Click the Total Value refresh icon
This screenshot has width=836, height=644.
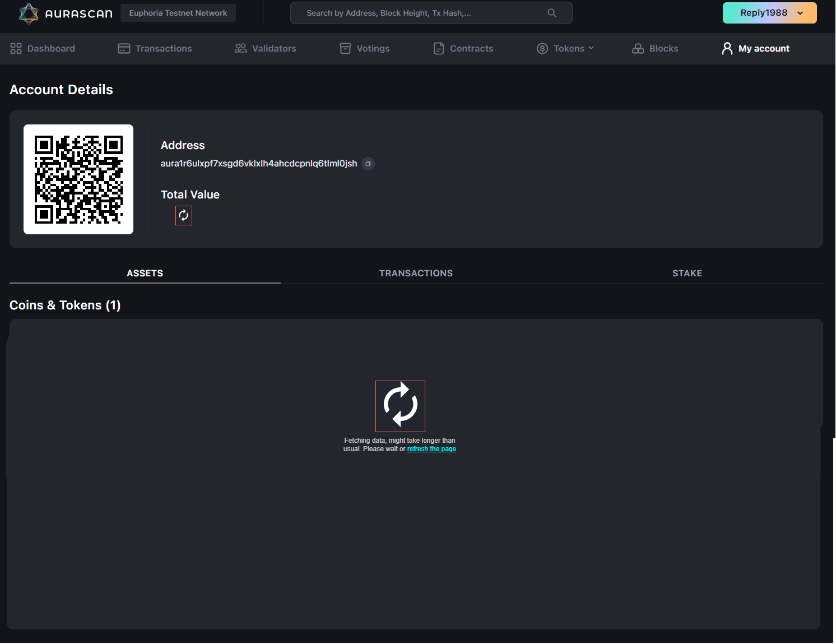point(184,215)
